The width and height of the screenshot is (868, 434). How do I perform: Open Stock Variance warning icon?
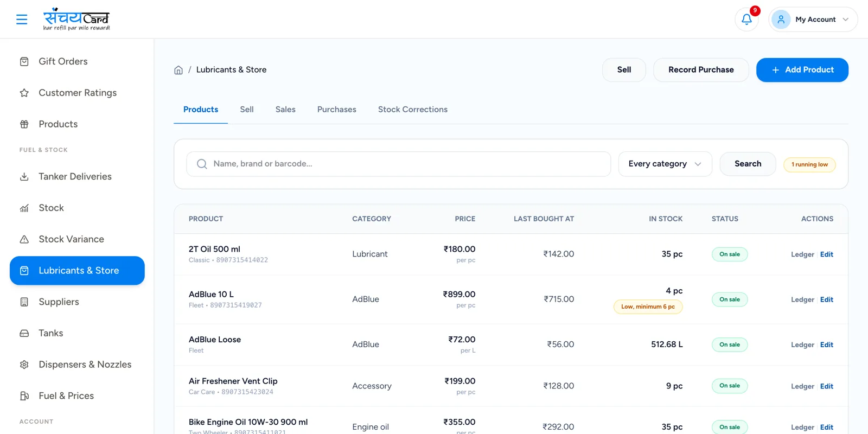(24, 239)
